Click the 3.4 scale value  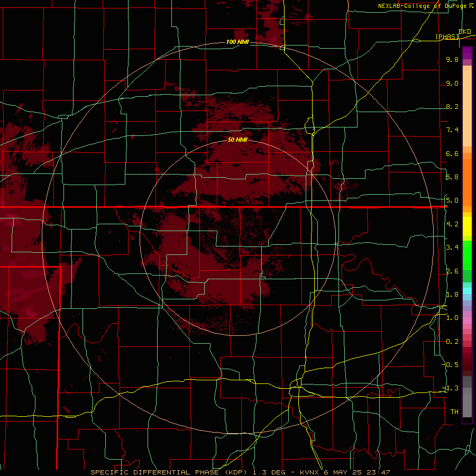point(452,248)
